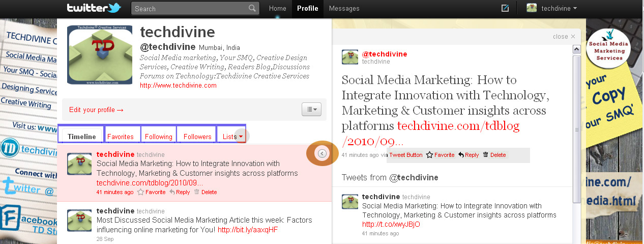Open the compose new tweet icon
This screenshot has width=644, height=244.
point(505,8)
